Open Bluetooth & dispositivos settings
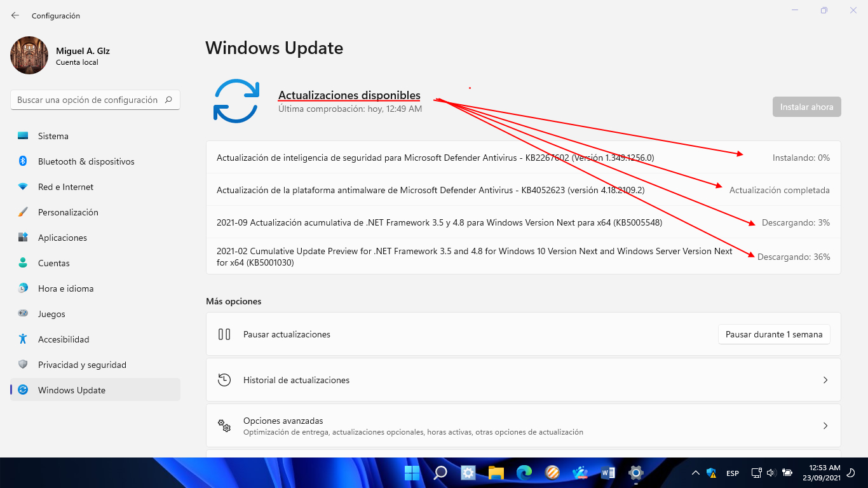Screen dimensions: 868x488 (95, 161)
